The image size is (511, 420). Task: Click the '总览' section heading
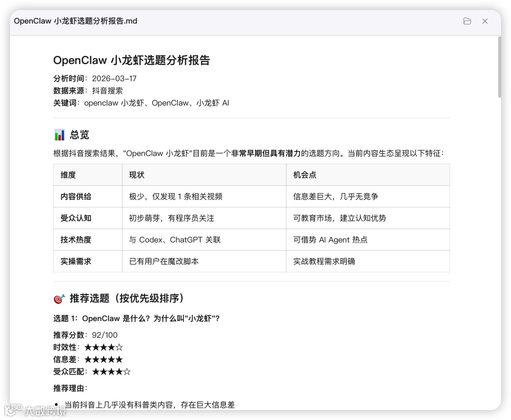(79, 135)
